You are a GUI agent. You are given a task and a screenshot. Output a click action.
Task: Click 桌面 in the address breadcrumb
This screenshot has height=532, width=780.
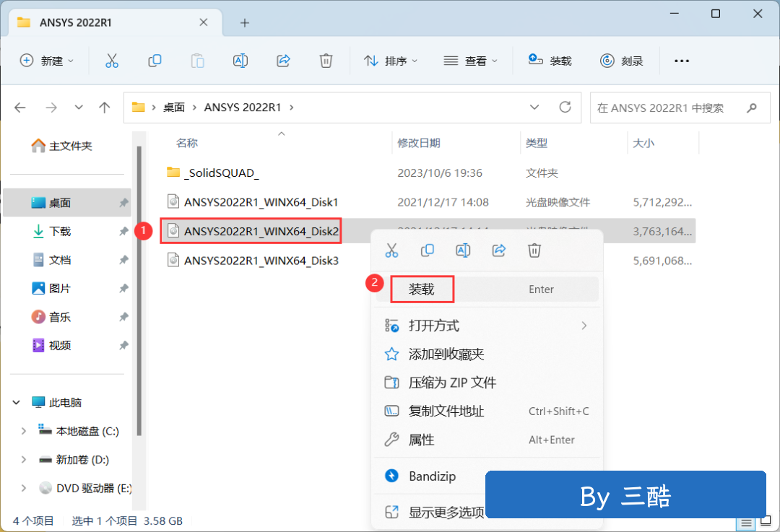174,108
